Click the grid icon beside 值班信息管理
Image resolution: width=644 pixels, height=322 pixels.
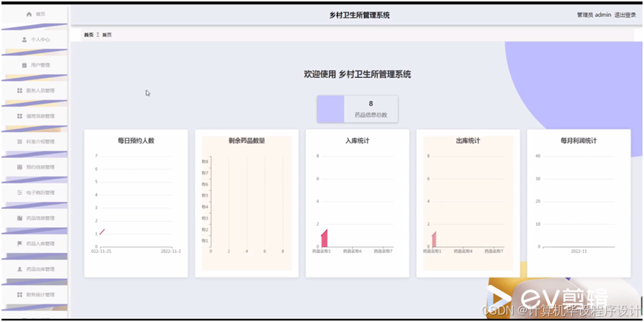pos(19,116)
